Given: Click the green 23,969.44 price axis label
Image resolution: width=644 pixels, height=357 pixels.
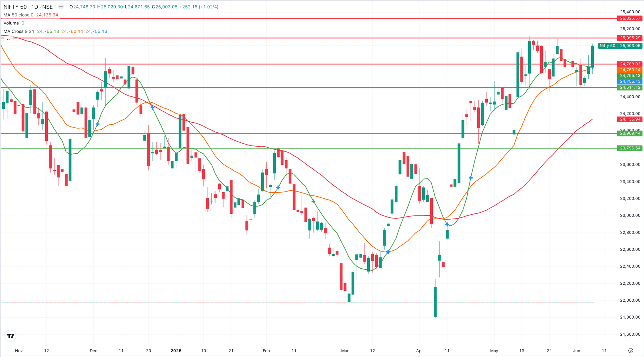Looking at the screenshot, I should point(630,133).
